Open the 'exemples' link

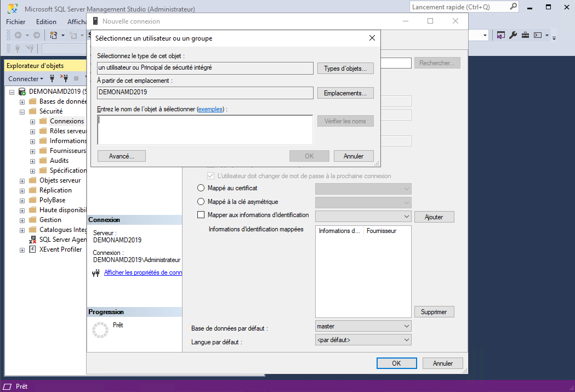[x=210, y=109]
